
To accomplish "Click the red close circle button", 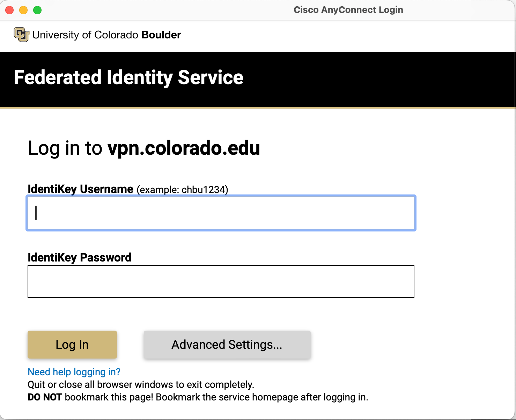I will coord(9,10).
